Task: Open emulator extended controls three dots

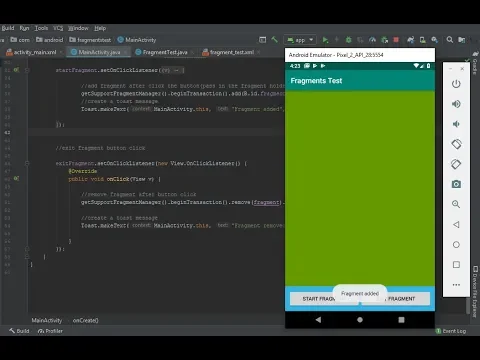Action: tap(456, 285)
